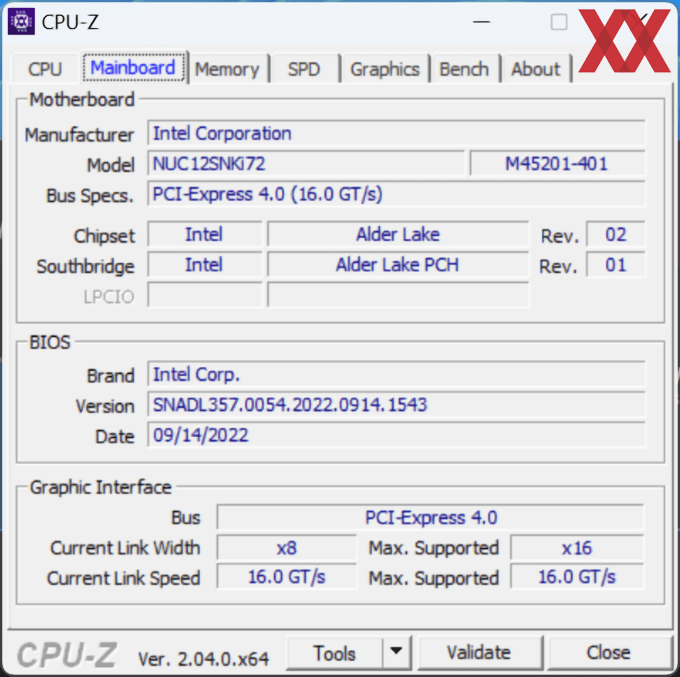Click Graphic Interface Bus PCI-Express 4.0 value
Screen dimensions: 680x677
(x=430, y=517)
